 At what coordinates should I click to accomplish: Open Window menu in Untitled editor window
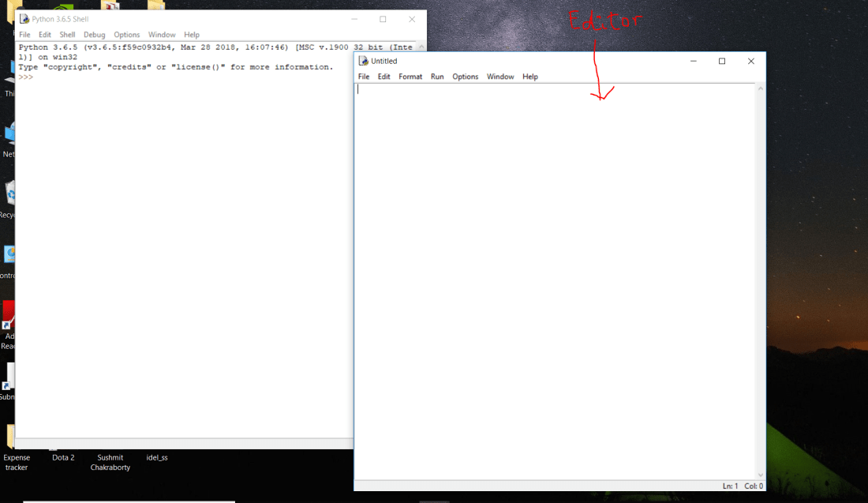tap(500, 77)
